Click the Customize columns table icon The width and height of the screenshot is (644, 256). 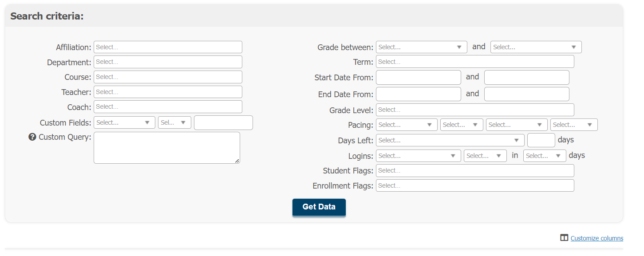(564, 238)
